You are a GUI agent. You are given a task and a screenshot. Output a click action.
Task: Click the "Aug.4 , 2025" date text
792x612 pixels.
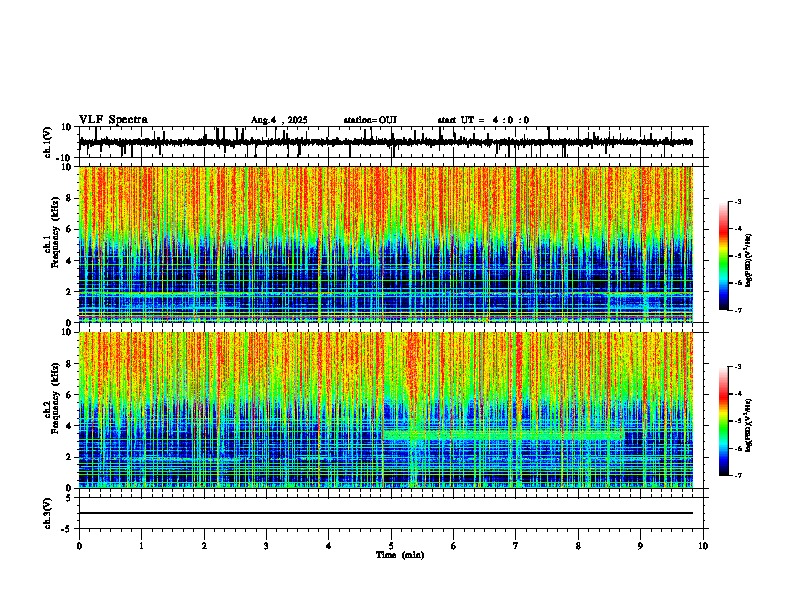(279, 120)
